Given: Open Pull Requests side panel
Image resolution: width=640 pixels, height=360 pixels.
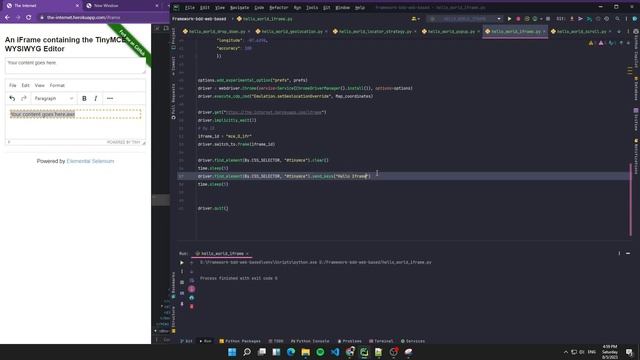Looking at the screenshot, I should [173, 101].
